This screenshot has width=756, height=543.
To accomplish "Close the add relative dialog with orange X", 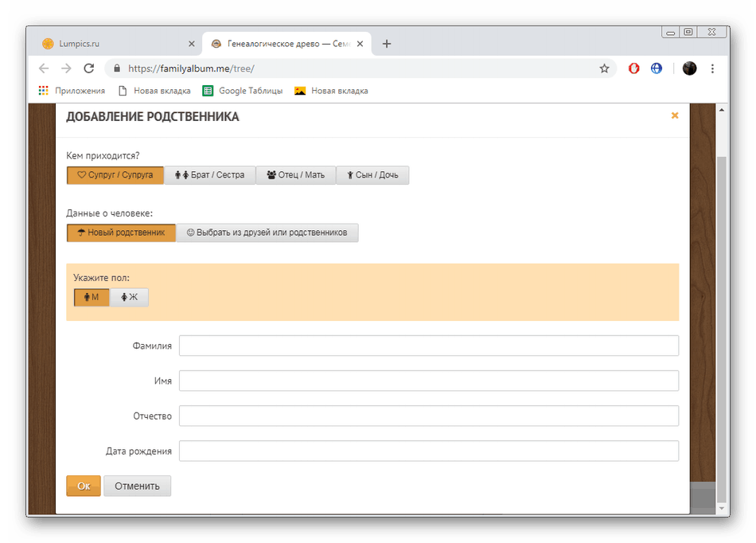I will pos(675,115).
